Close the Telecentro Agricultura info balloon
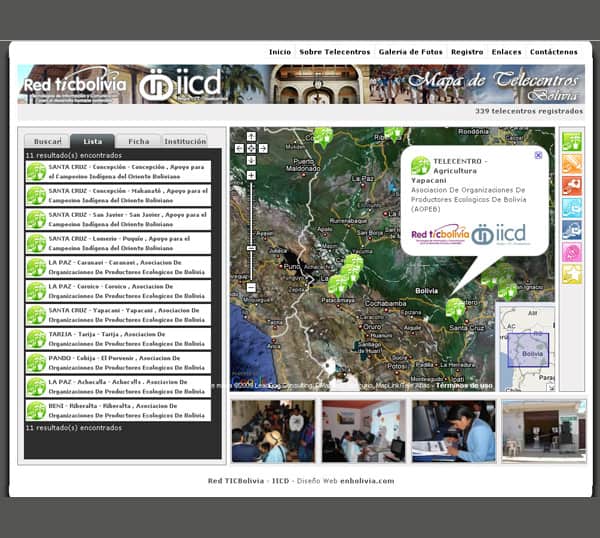Viewport: 600px width, 538px height. [538, 155]
